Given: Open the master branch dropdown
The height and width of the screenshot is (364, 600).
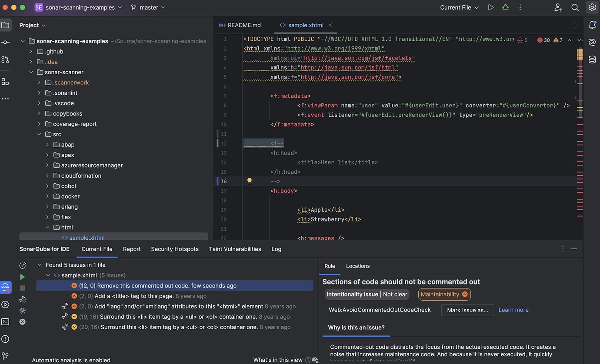Looking at the screenshot, I should (x=148, y=7).
